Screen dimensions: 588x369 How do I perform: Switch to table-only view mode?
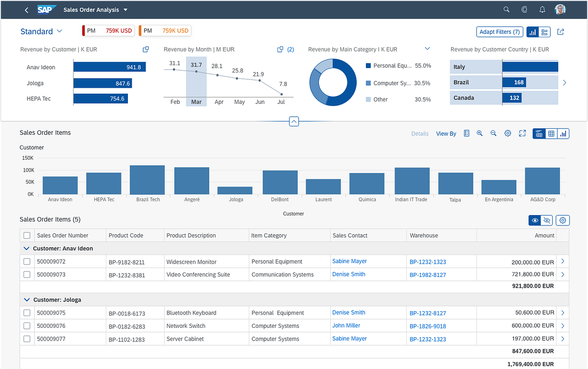pos(552,133)
